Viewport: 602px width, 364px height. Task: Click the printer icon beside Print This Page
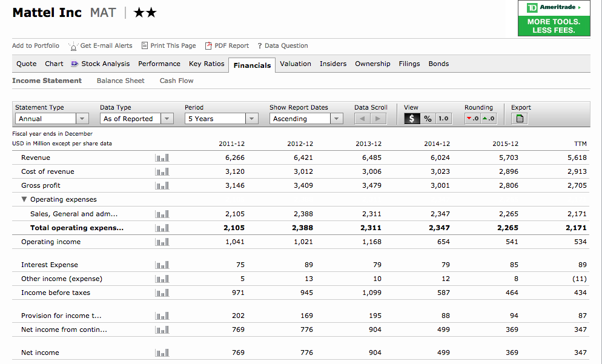pos(145,45)
